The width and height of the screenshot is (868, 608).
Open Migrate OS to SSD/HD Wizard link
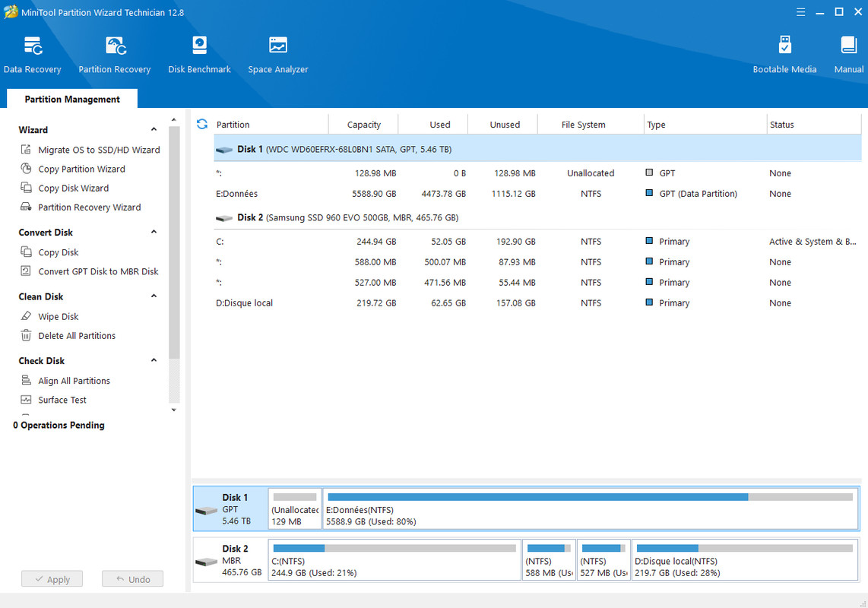tap(99, 150)
